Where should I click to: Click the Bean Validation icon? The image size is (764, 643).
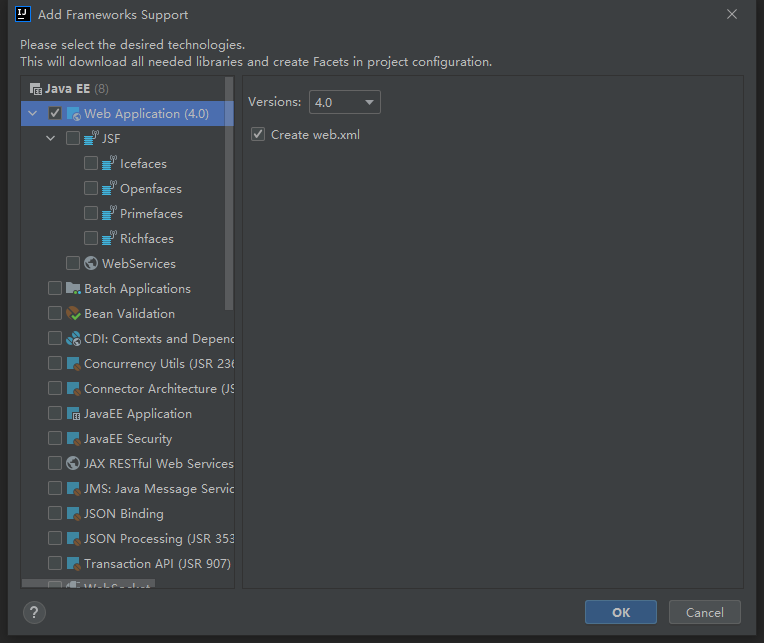pos(73,313)
